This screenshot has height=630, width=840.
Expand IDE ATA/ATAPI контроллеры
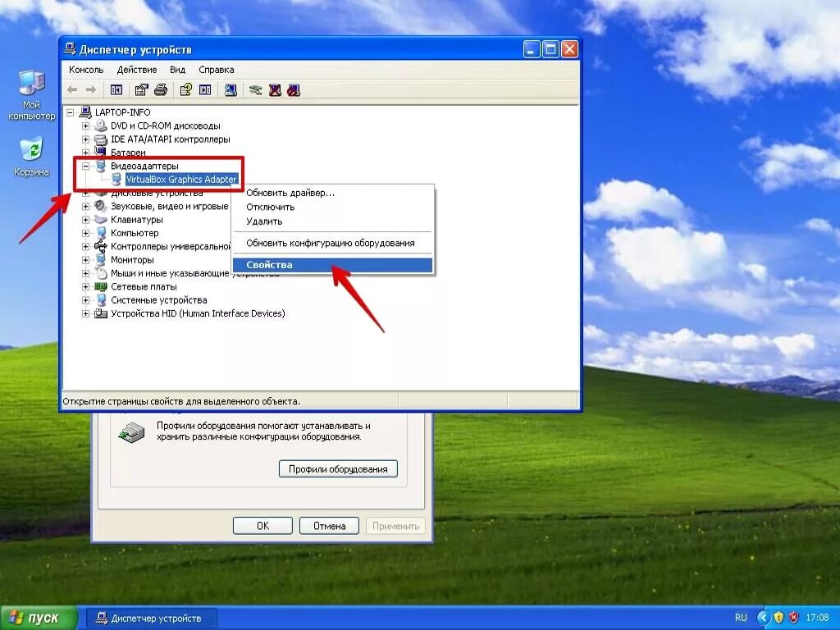click(85, 139)
